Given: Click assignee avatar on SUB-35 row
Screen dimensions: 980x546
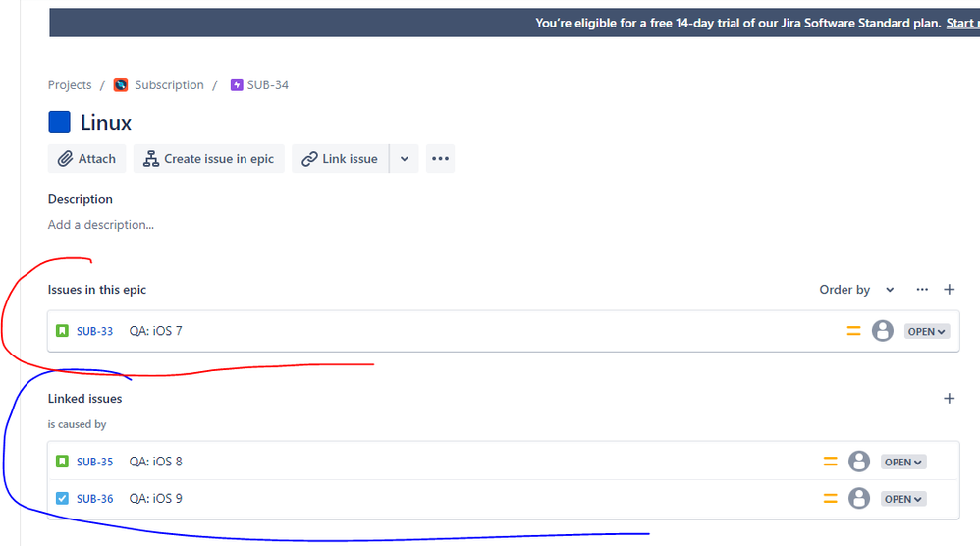Looking at the screenshot, I should 859,461.
